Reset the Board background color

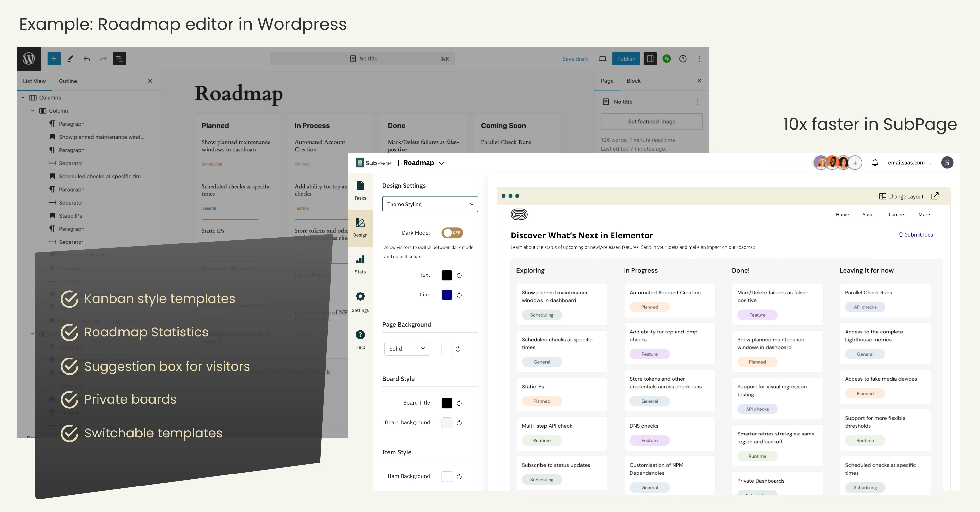click(459, 423)
